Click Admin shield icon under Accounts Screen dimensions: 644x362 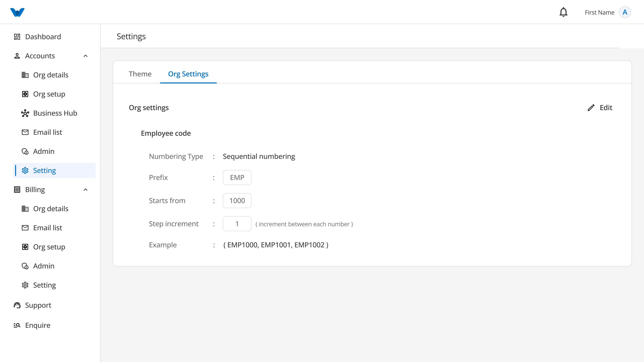coord(25,151)
